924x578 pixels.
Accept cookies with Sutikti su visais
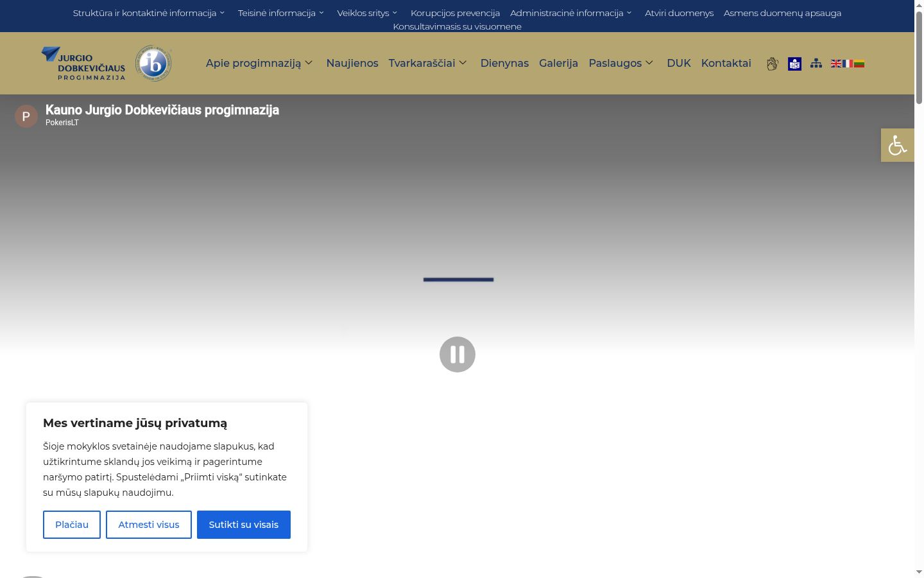click(x=244, y=525)
